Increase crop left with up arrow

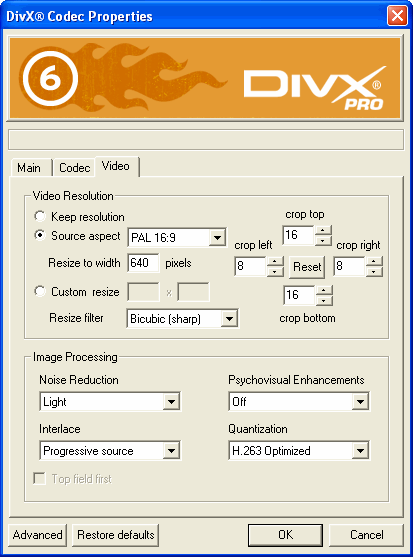point(275,261)
